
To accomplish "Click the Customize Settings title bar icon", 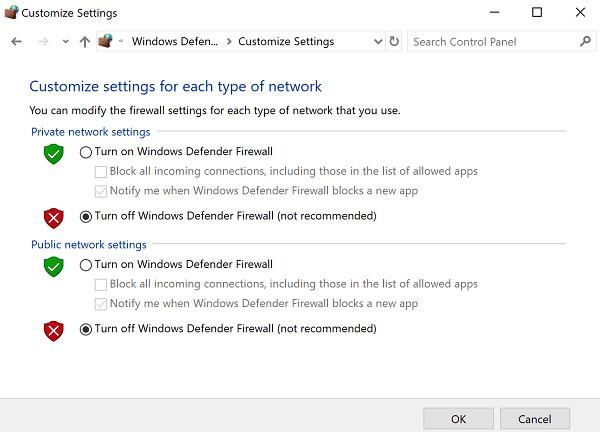I will tap(11, 12).
